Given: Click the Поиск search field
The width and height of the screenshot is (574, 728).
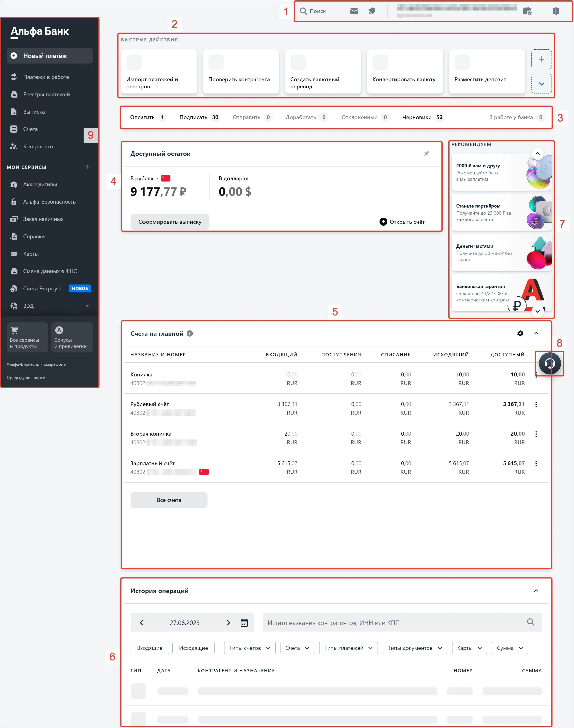Looking at the screenshot, I should tap(313, 11).
